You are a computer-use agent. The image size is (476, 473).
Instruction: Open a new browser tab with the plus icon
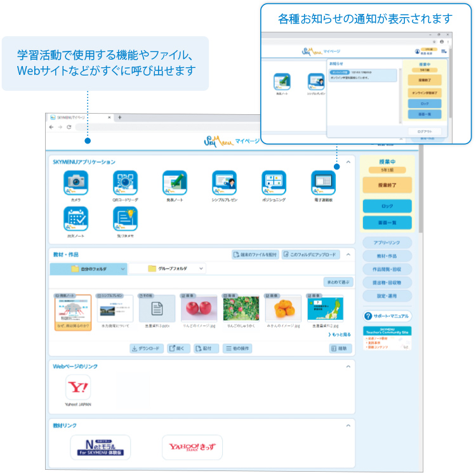[x=119, y=117]
